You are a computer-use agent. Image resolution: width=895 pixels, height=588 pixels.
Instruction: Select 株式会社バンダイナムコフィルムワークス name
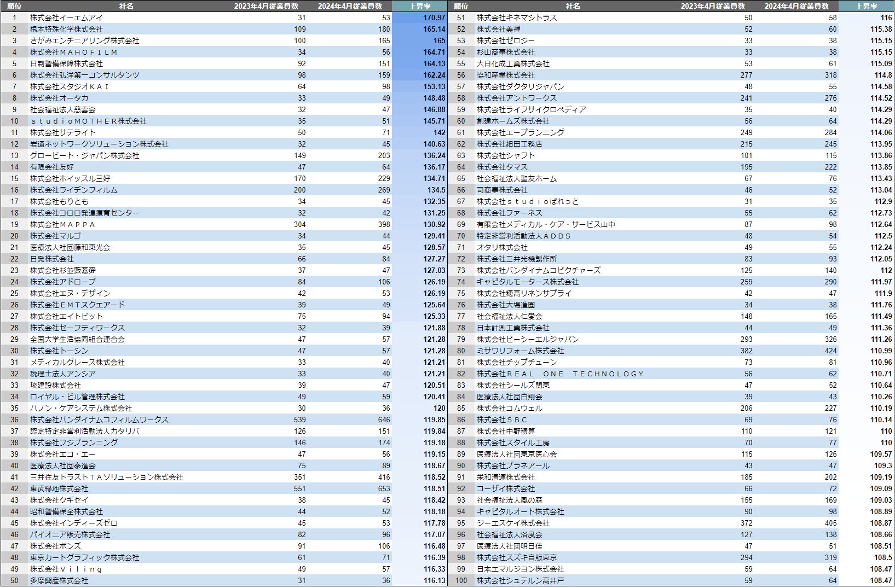[x=99, y=420]
